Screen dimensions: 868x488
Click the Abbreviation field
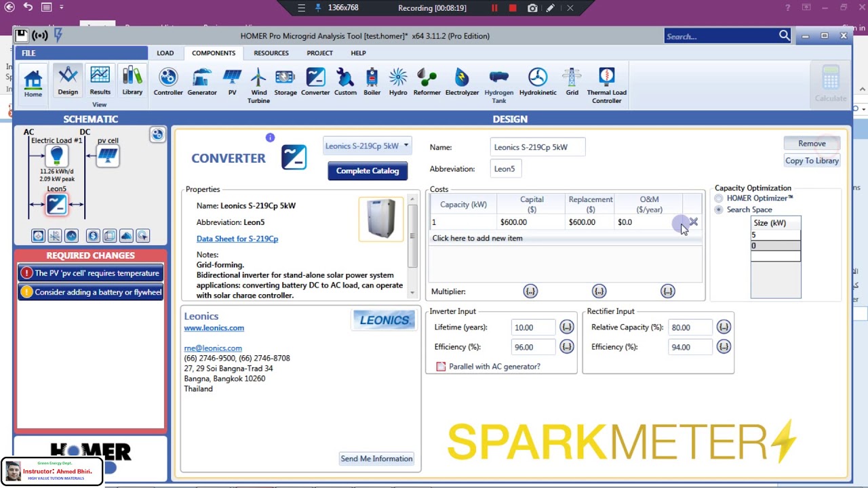click(506, 169)
